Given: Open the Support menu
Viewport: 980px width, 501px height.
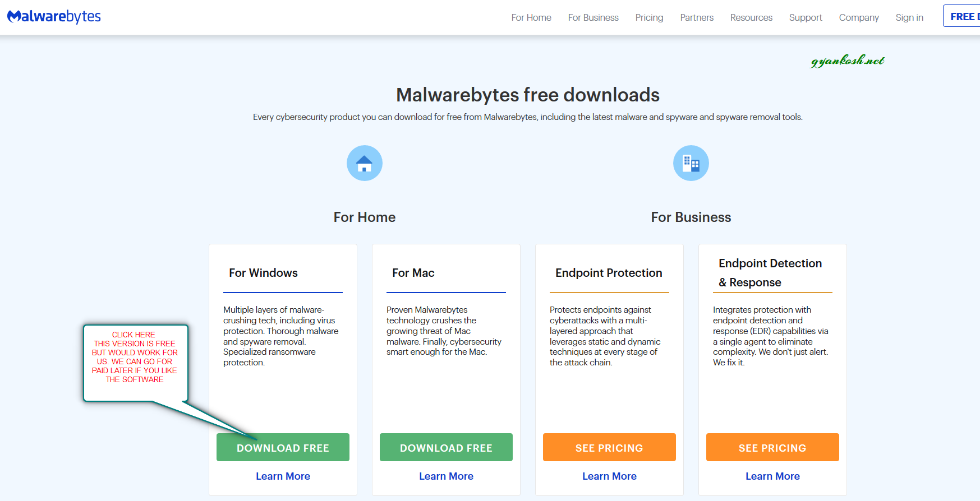Looking at the screenshot, I should pyautogui.click(x=806, y=17).
